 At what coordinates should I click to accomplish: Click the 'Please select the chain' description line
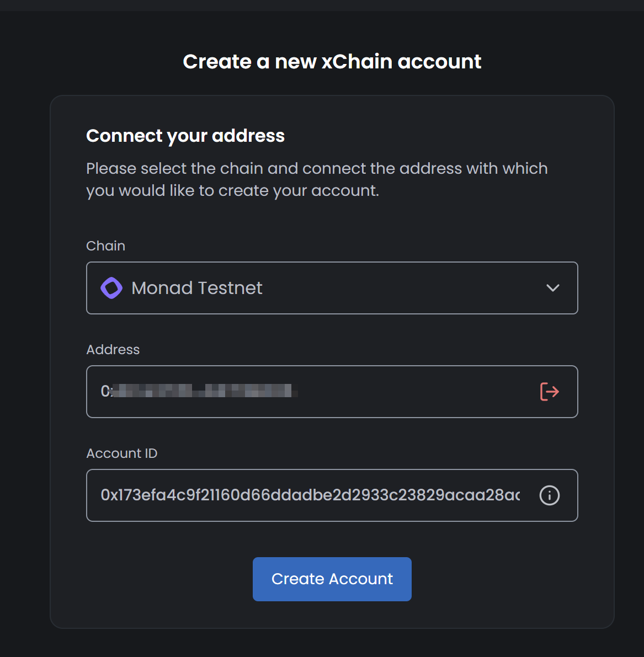(317, 168)
